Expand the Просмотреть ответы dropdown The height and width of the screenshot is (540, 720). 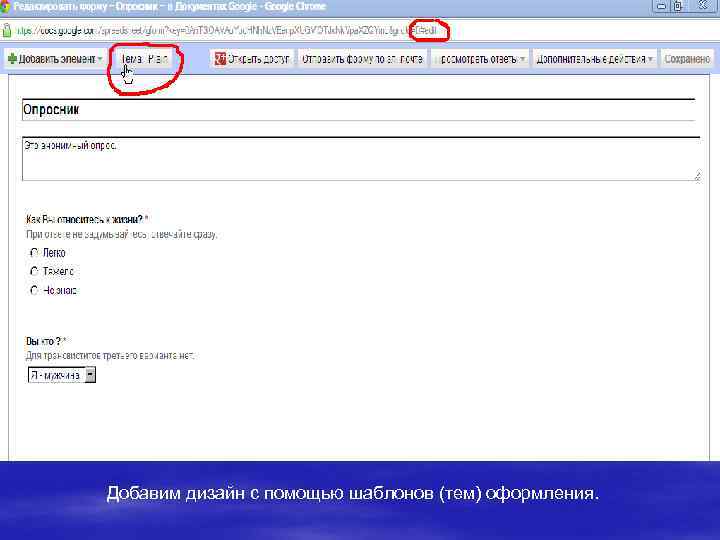click(x=480, y=59)
